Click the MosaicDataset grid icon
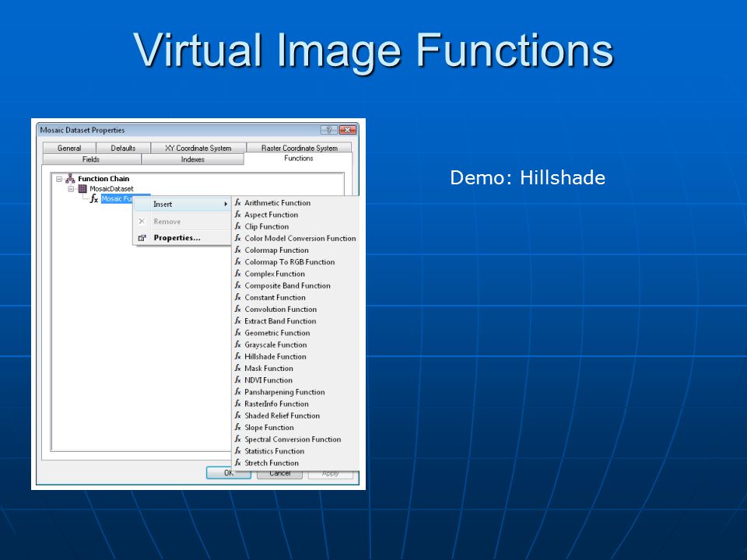747x560 pixels. click(82, 188)
